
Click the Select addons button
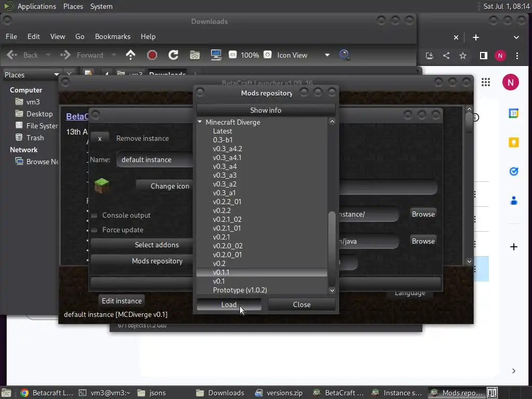[x=142, y=245]
